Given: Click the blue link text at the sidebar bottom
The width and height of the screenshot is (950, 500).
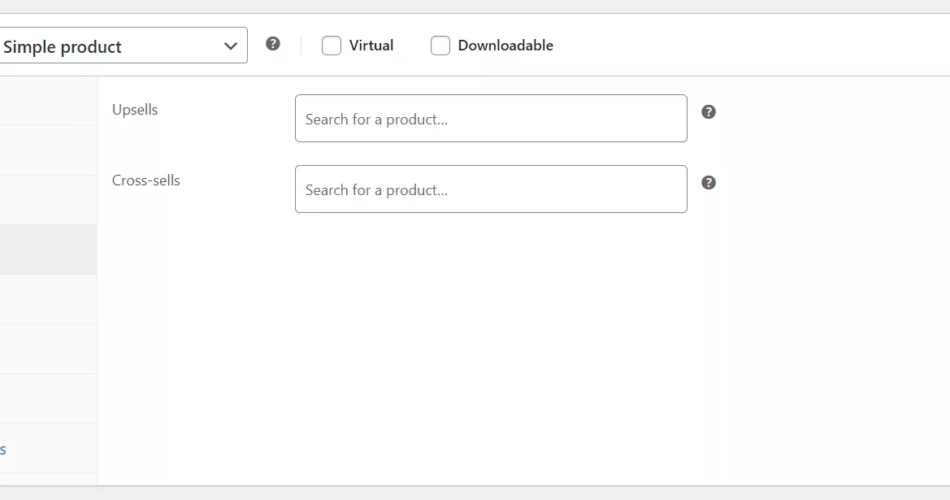Looking at the screenshot, I should (3, 450).
